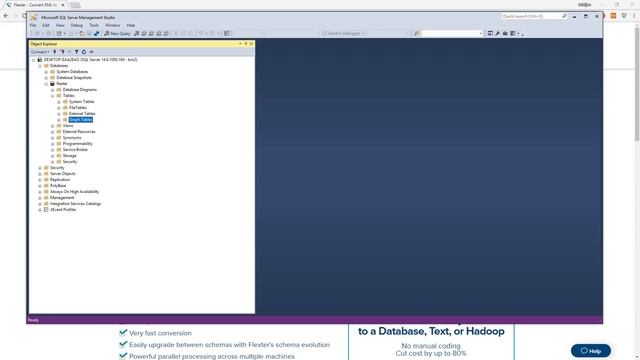Screen dimensions: 640x360
Task: Open the Help menu in SSMS
Action: pos(131,25)
